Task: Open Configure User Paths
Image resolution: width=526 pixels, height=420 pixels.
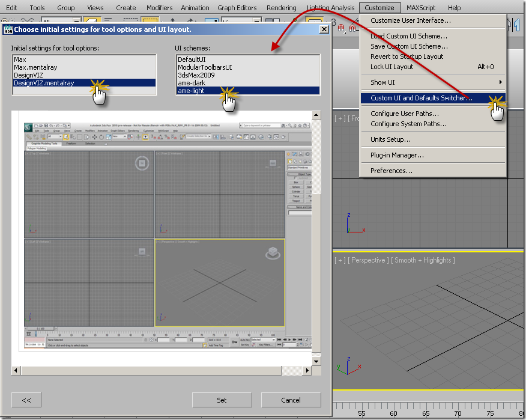Action: [x=433, y=114]
